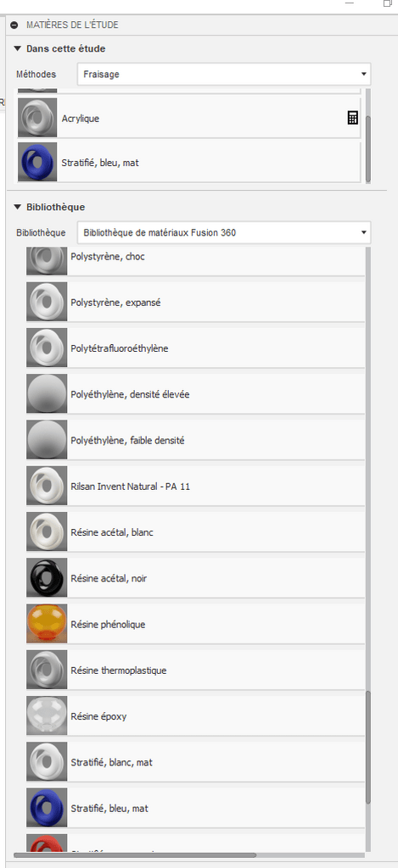Collapse the Dans cette étude section
The width and height of the screenshot is (398, 868).
18,48
